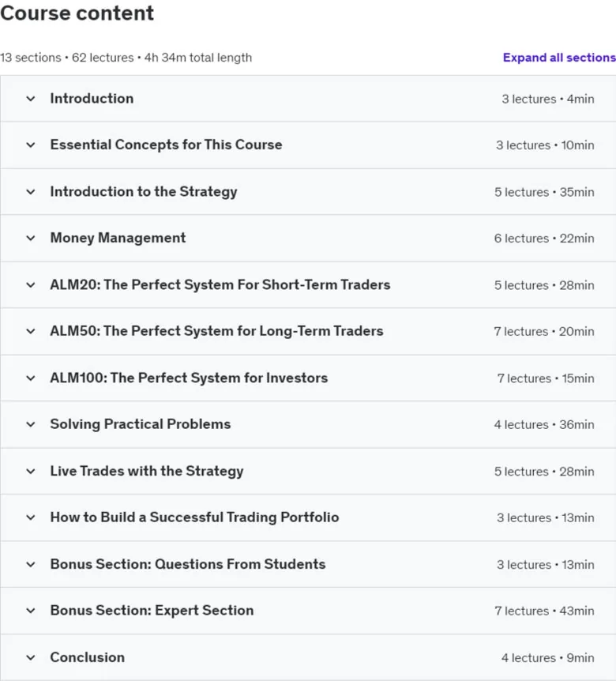616x681 pixels.
Task: Click 'ALM50: The Perfect System for Long-Term Traders'
Action: pos(216,331)
